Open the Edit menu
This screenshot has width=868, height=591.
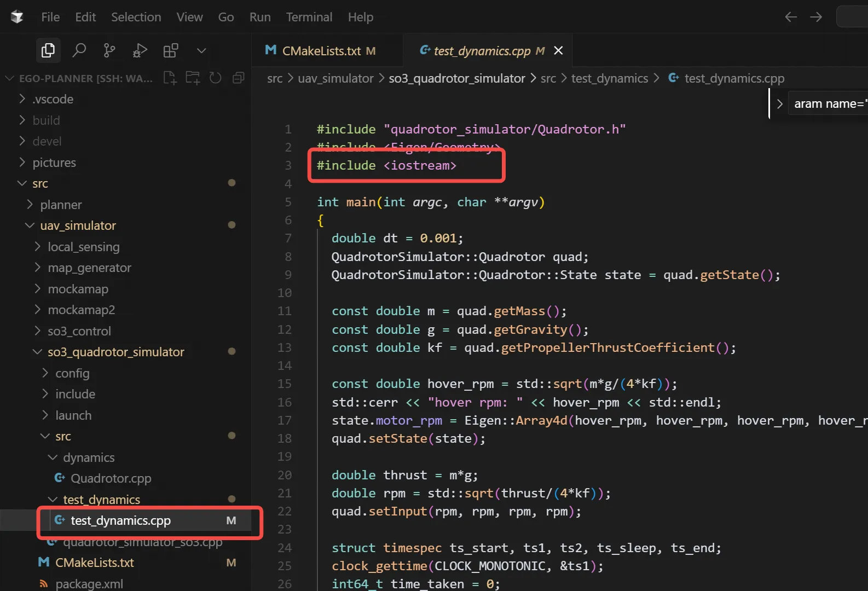tap(85, 17)
